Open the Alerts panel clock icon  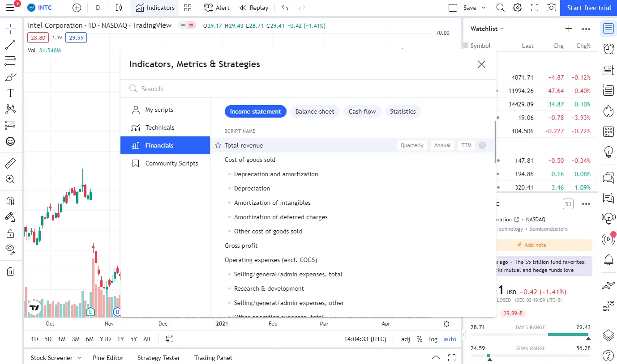point(608,49)
